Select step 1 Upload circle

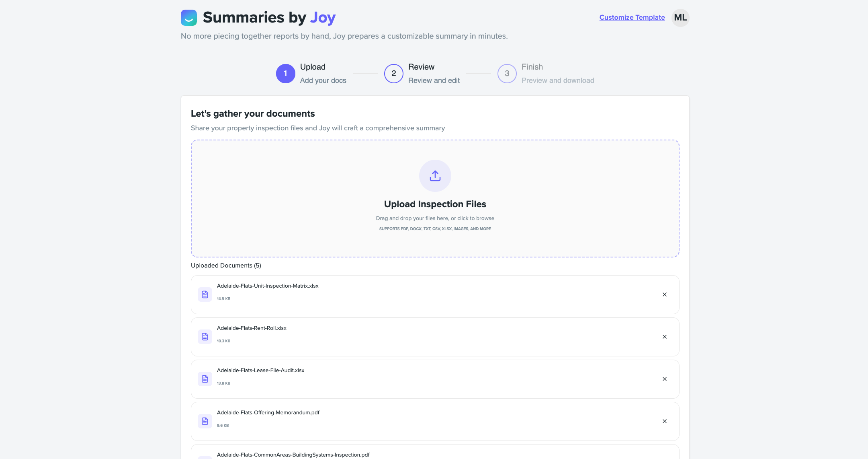pos(286,74)
